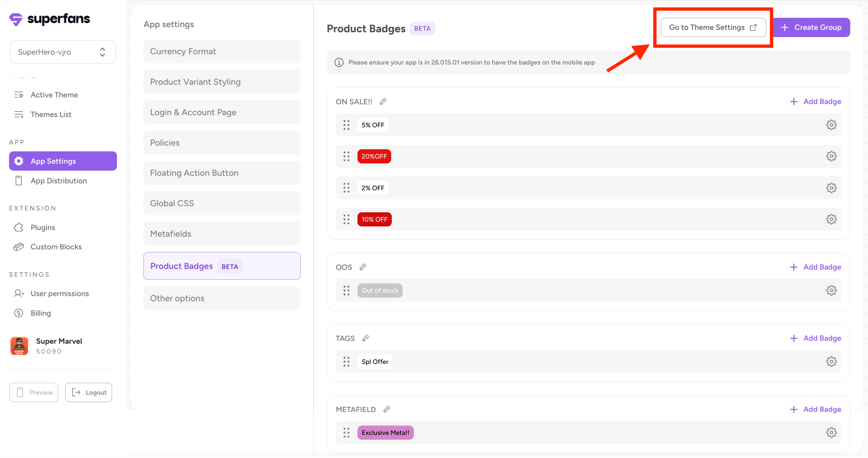Edit the OOS group name pencil
The image size is (868, 458).
click(x=363, y=267)
